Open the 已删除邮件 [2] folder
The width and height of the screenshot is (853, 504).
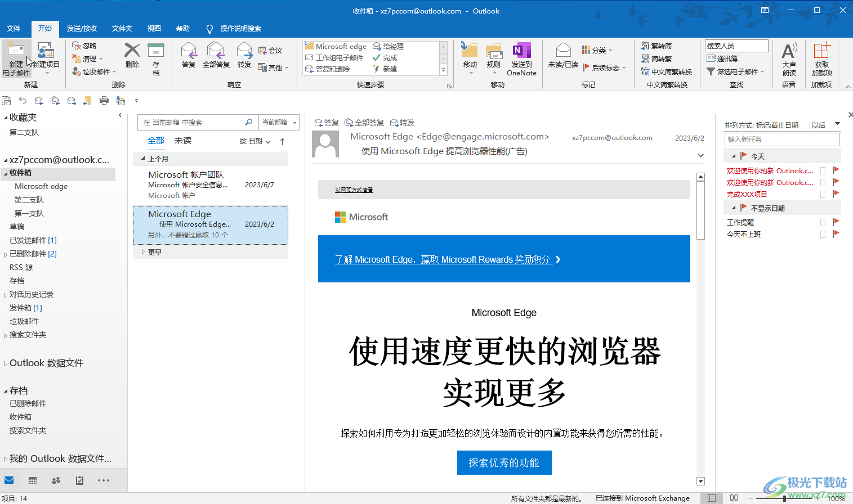(33, 254)
